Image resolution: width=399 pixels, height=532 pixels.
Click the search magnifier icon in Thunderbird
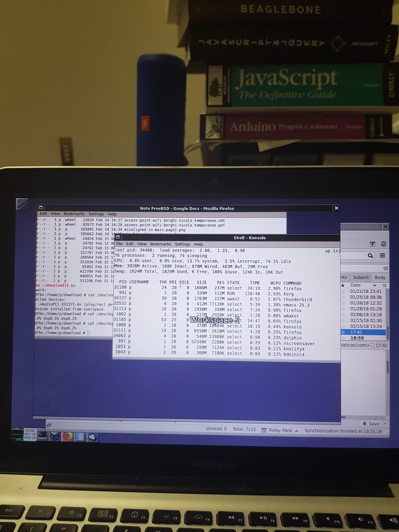point(370,255)
